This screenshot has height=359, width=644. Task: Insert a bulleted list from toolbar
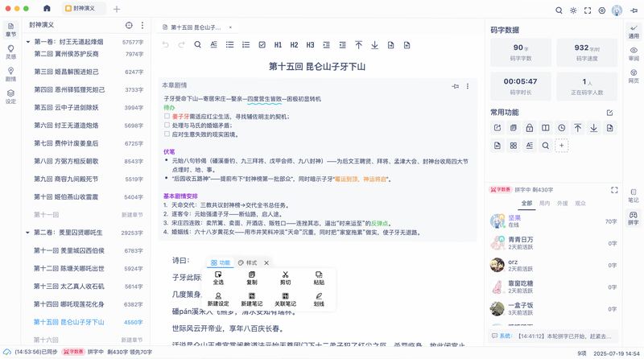pyautogui.click(x=229, y=45)
